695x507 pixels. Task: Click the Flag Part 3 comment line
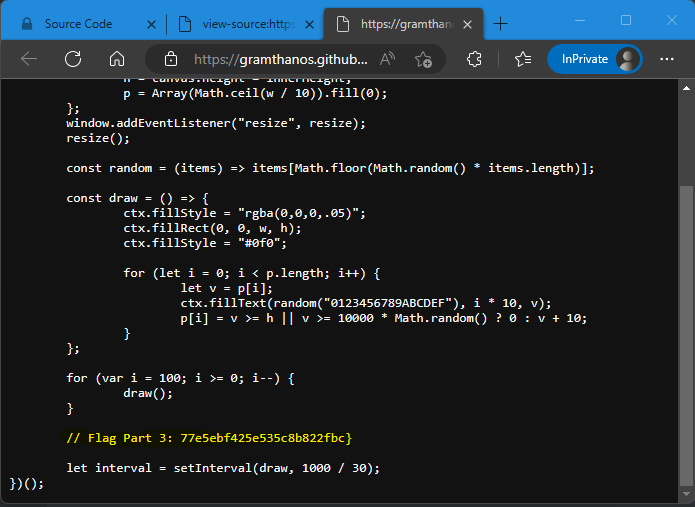[x=209, y=438]
